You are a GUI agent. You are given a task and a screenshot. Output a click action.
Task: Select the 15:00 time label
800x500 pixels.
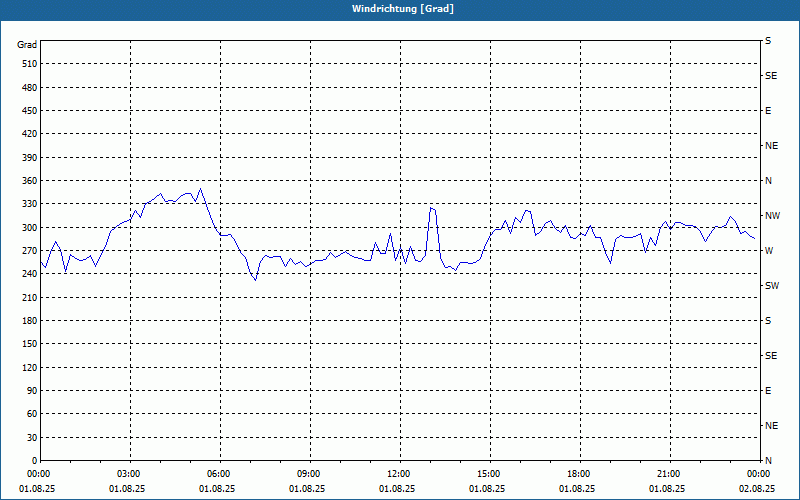pos(488,474)
